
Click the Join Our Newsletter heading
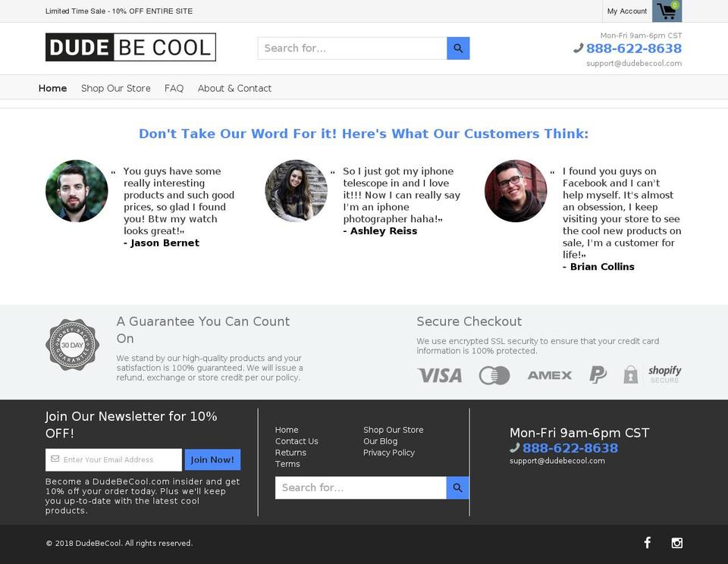[x=131, y=425]
